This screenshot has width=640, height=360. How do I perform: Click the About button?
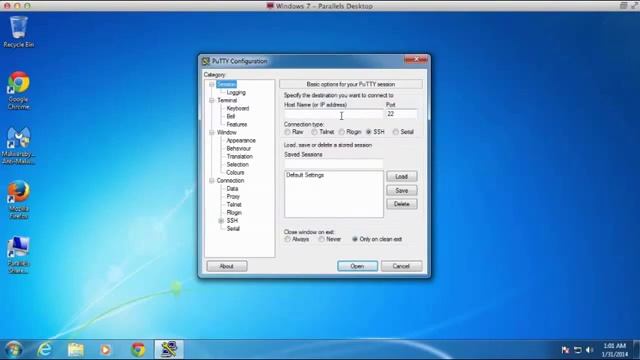[227, 266]
